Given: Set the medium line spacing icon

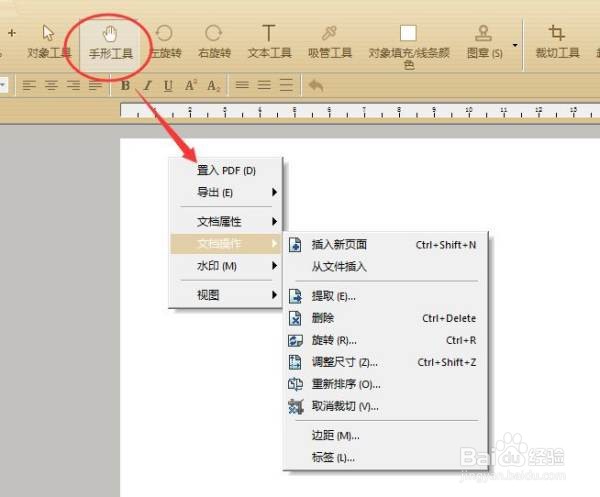Looking at the screenshot, I should 264,85.
